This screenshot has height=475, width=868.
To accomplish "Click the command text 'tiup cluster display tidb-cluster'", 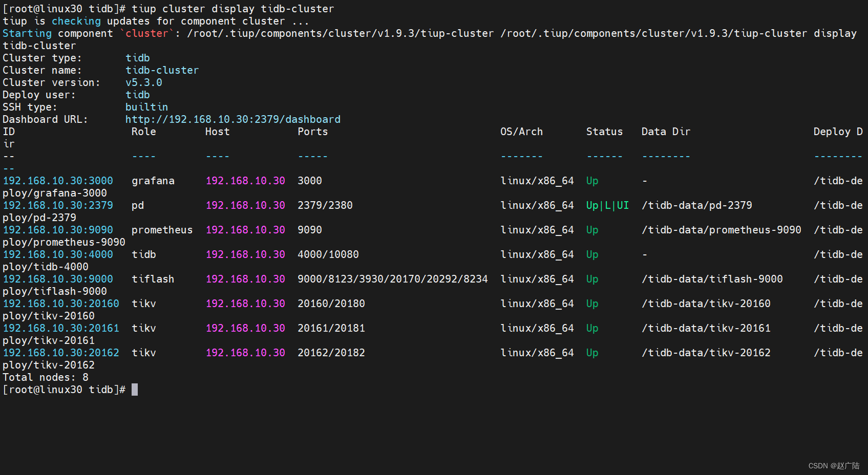I will coord(233,9).
